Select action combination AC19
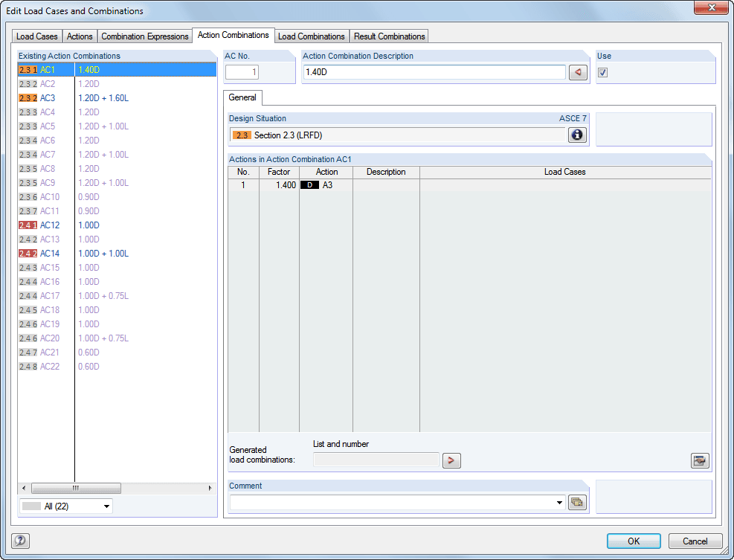 pos(117,324)
